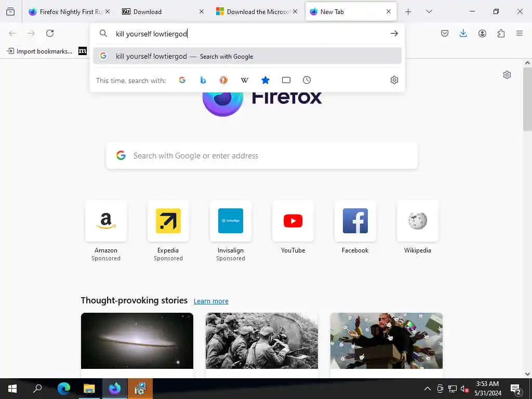
Task: Search open tabs with the tab icon
Action: 286,80
